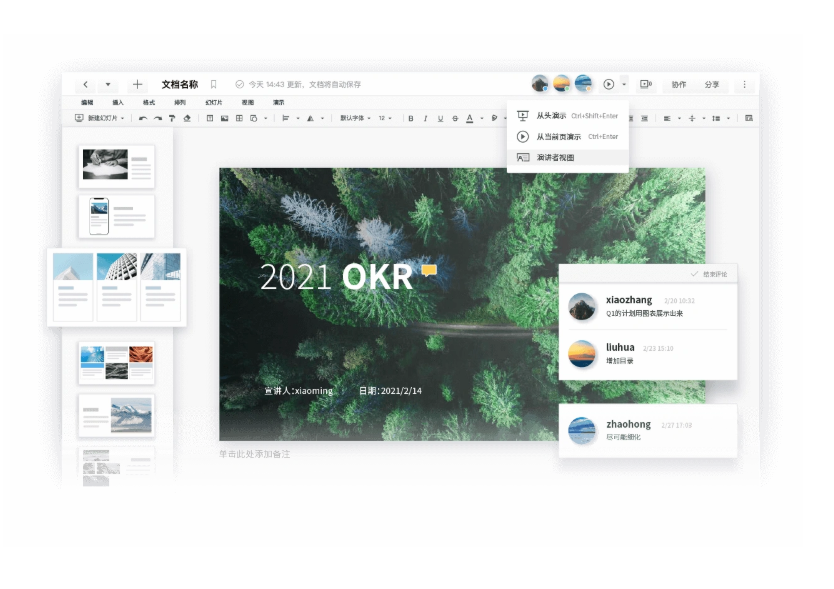Click the font color A swatch

click(470, 119)
